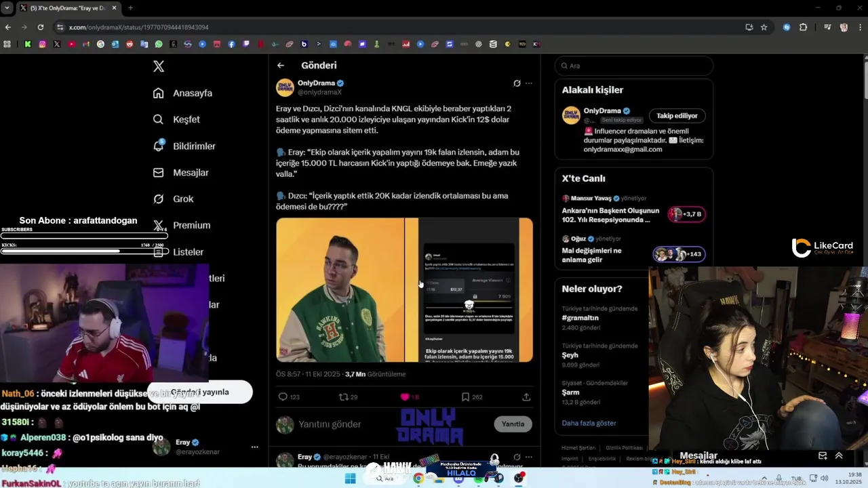
Task: Open the 3,7 Mn Görüntüleme view count
Action: tap(375, 374)
